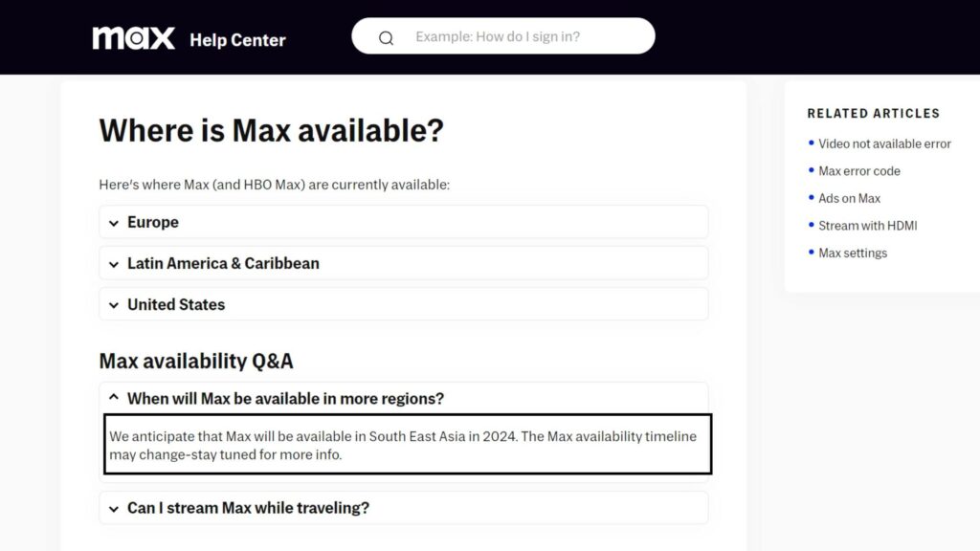Click Help Center in the top bar
Viewport: 980px width, 551px height.
pyautogui.click(x=237, y=39)
